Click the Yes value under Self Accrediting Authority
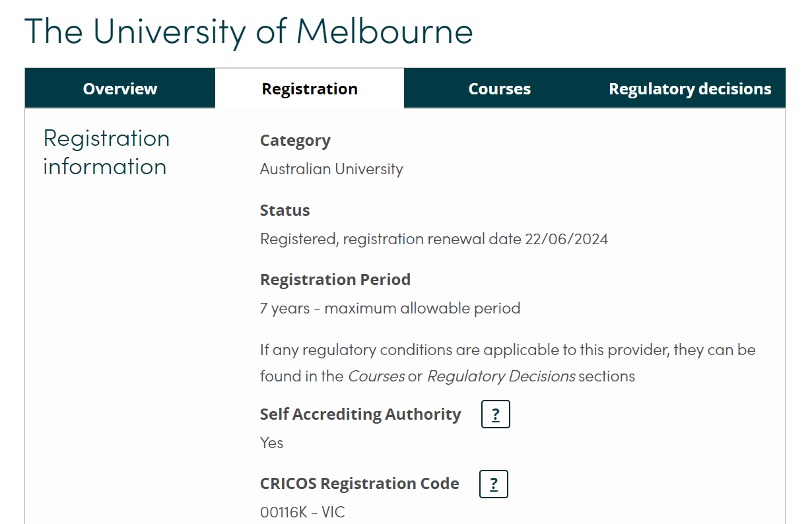Viewport: 812px width, 524px height. pos(271,443)
